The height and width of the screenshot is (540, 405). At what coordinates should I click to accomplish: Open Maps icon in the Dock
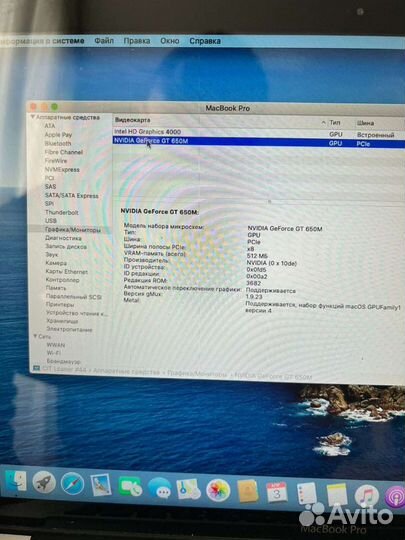(188, 489)
